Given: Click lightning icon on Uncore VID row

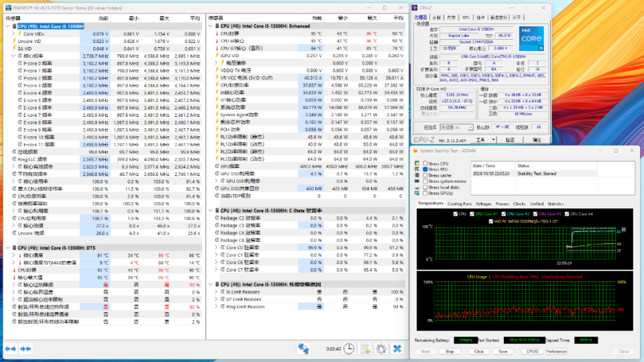Looking at the screenshot, I should 14,41.
